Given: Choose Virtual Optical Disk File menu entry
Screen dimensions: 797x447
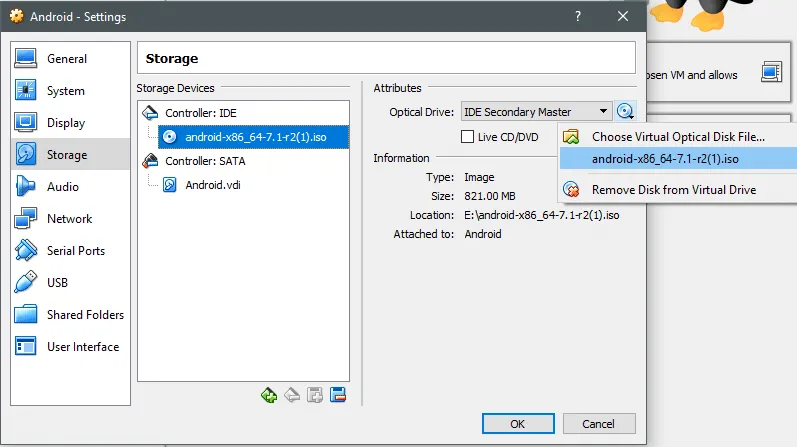Looking at the screenshot, I should pyautogui.click(x=678, y=136).
